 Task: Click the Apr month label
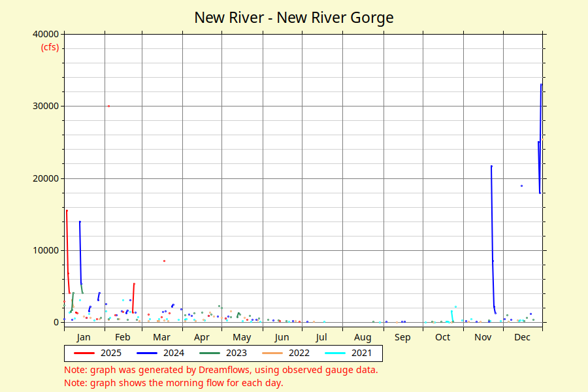coord(202,337)
